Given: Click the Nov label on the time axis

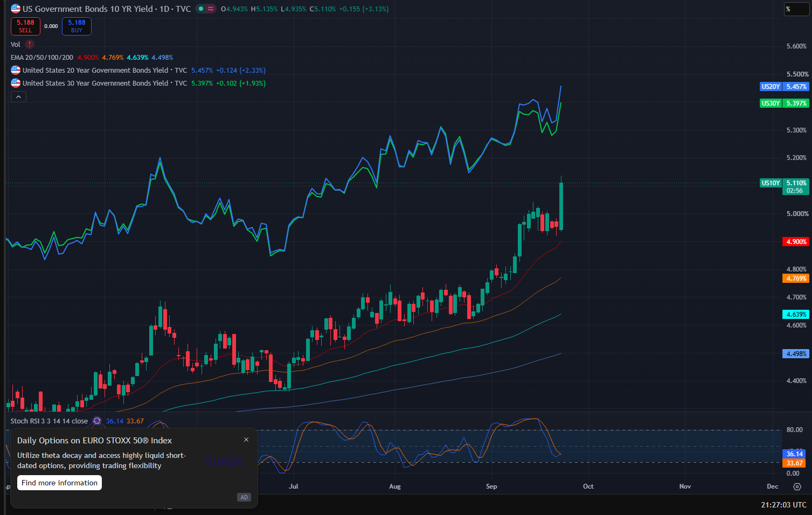Looking at the screenshot, I should (685, 486).
